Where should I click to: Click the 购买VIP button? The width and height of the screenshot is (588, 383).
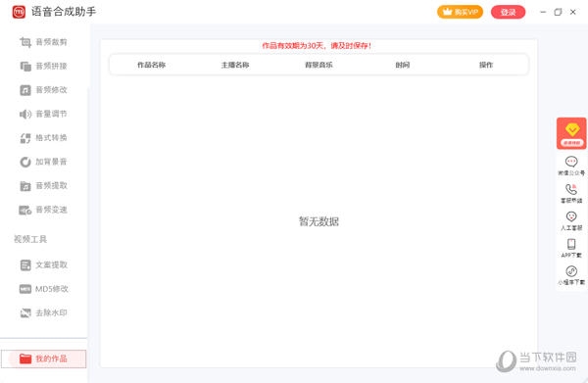tap(460, 12)
